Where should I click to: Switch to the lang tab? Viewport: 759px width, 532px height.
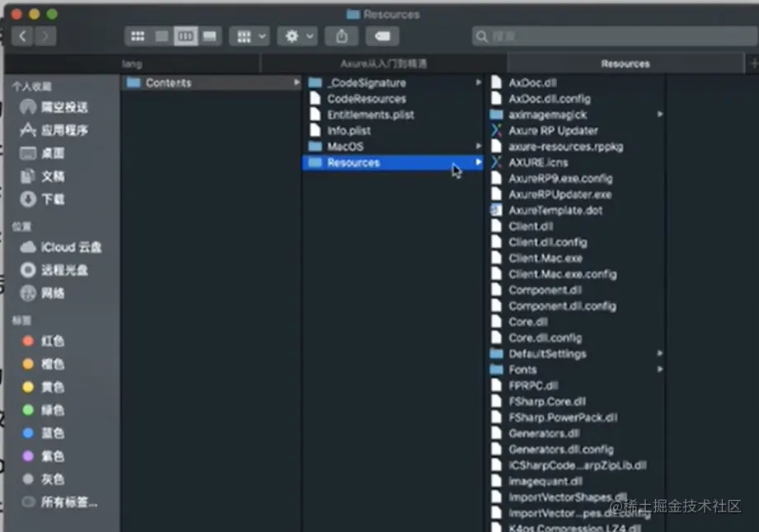tap(132, 64)
